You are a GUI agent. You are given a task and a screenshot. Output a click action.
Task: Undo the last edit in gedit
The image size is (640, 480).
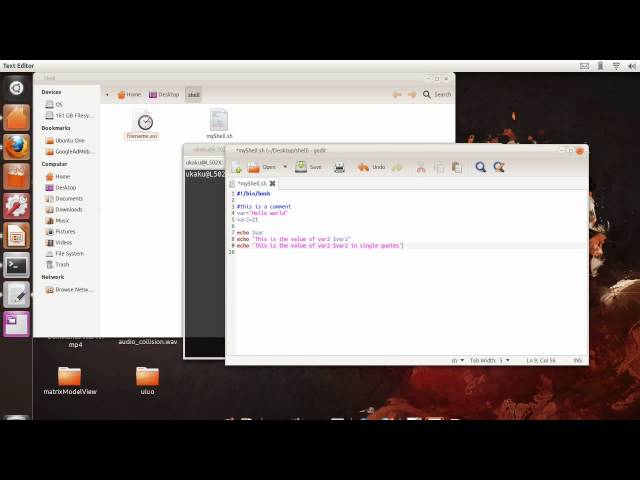point(371,167)
